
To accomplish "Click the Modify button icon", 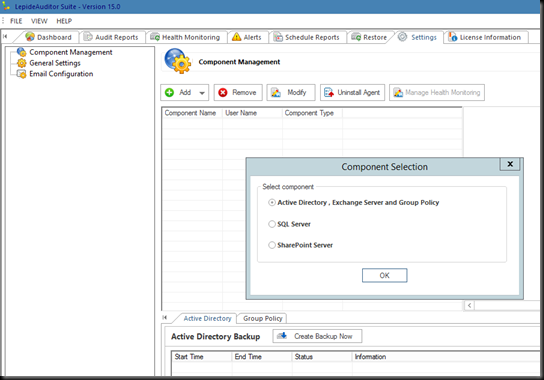I will (x=276, y=92).
